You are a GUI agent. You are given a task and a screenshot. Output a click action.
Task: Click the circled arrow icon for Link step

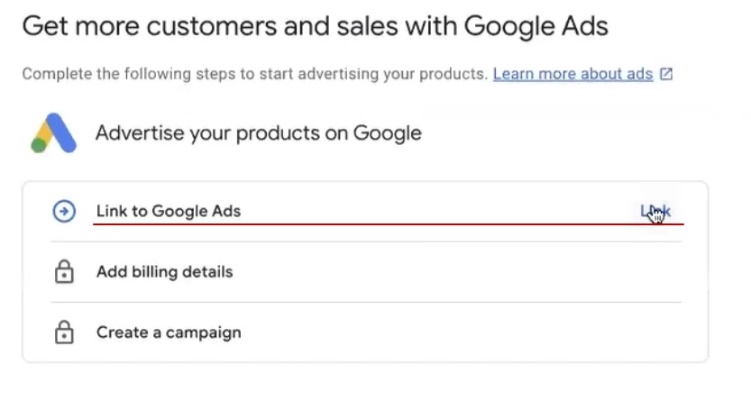[64, 211]
